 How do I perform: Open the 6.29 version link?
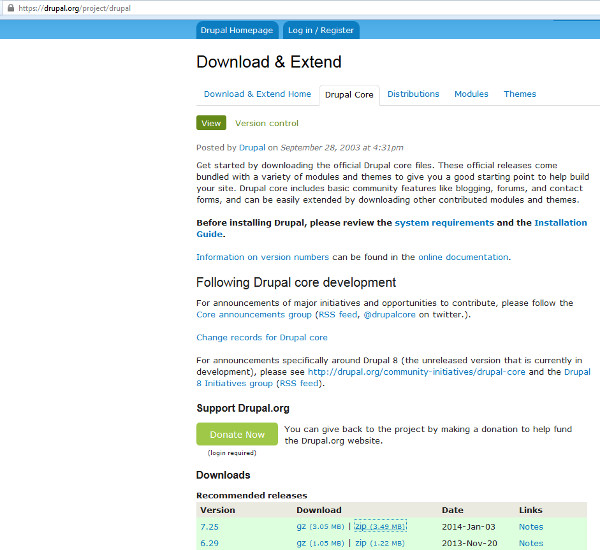tap(209, 543)
